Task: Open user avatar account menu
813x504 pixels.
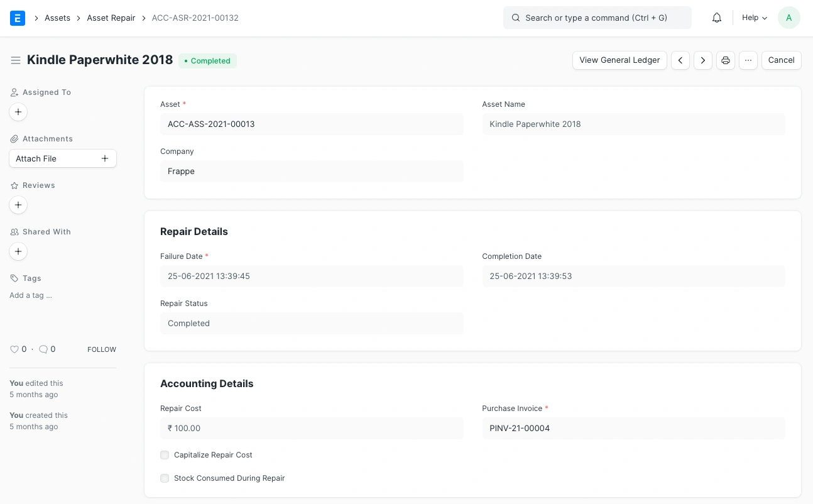Action: (x=788, y=18)
